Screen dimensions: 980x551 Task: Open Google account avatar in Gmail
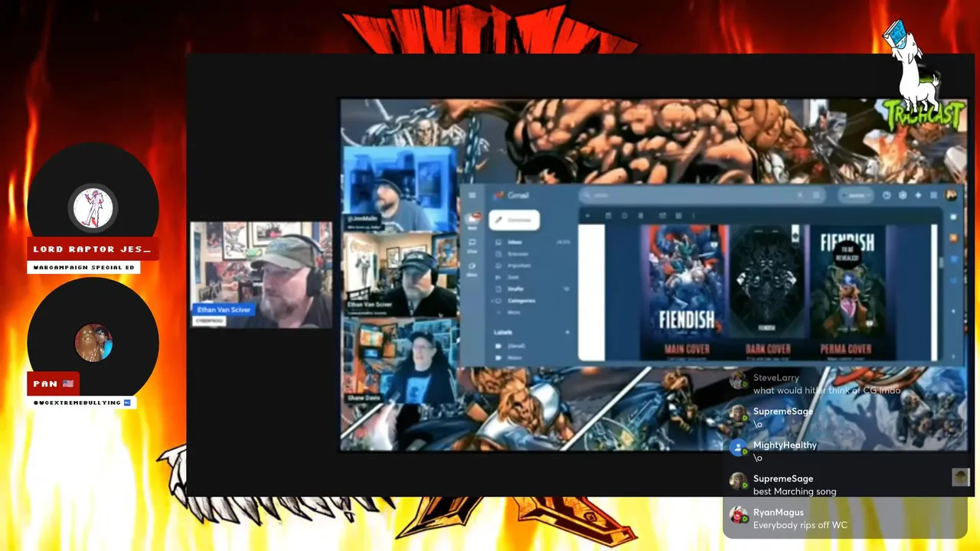pyautogui.click(x=951, y=195)
